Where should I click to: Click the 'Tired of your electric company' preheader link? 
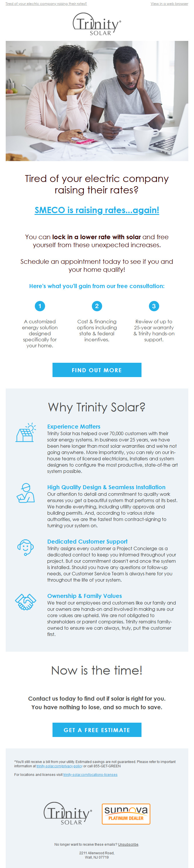click(46, 4)
